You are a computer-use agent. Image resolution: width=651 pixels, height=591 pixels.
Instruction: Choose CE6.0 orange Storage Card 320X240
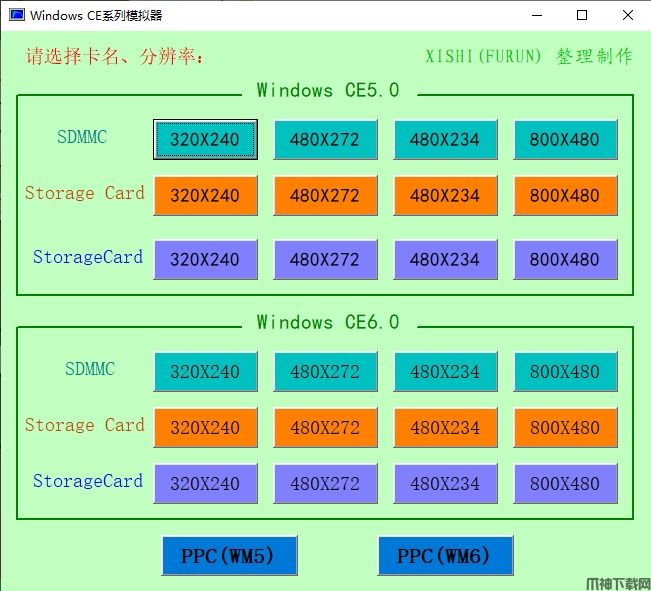pos(205,427)
